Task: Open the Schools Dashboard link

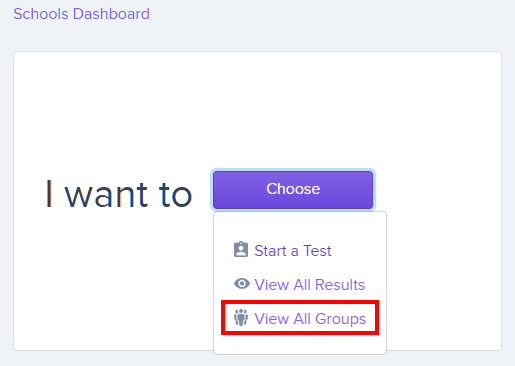Action: 82,14
